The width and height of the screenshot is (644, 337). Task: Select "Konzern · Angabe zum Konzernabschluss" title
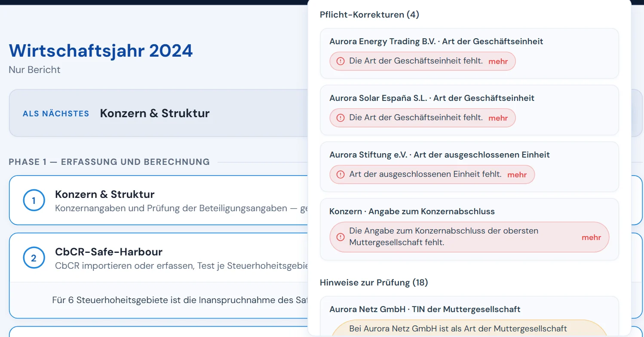(x=412, y=212)
